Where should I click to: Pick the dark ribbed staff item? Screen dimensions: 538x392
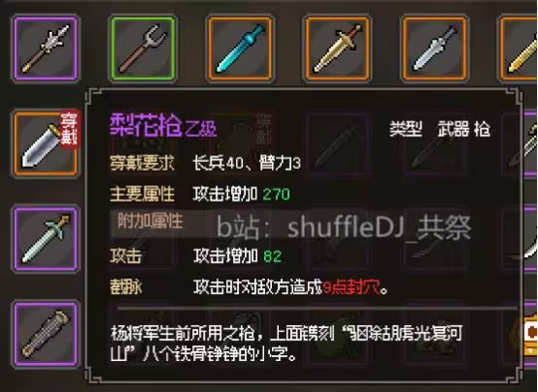[46, 335]
